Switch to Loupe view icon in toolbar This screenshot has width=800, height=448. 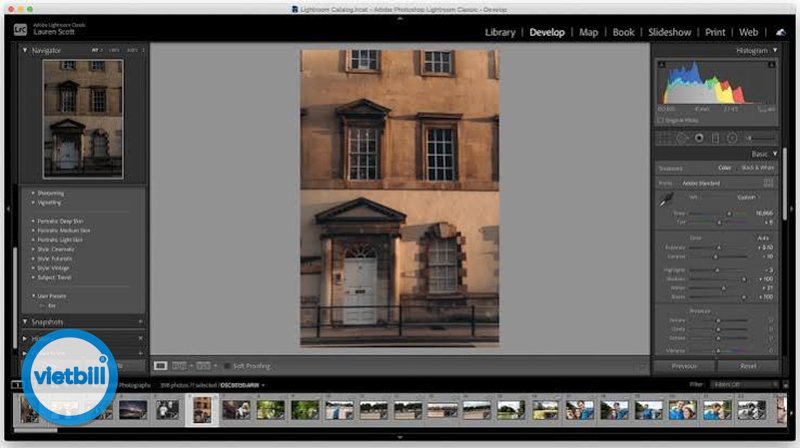point(160,366)
